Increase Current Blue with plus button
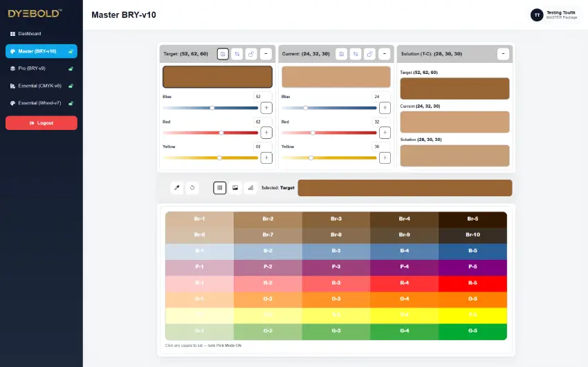 tap(385, 108)
